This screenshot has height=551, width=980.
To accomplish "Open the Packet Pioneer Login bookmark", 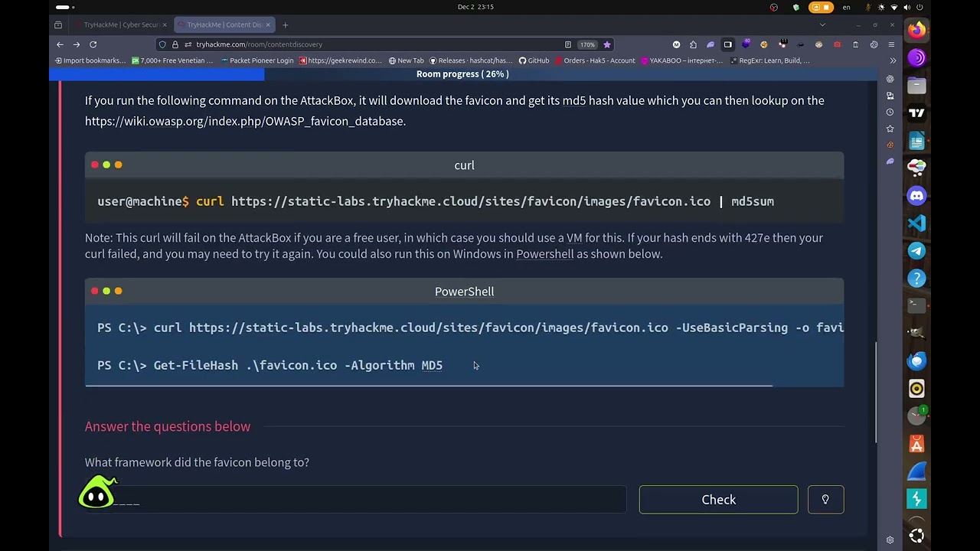I will (x=256, y=60).
